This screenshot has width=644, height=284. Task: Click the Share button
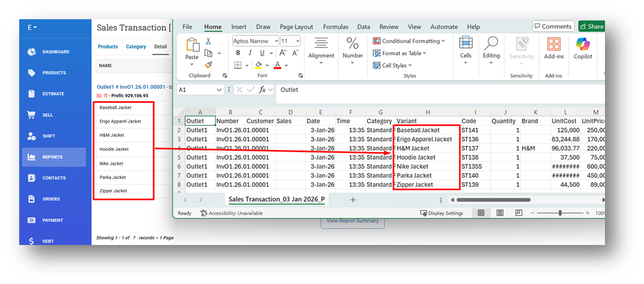591,26
